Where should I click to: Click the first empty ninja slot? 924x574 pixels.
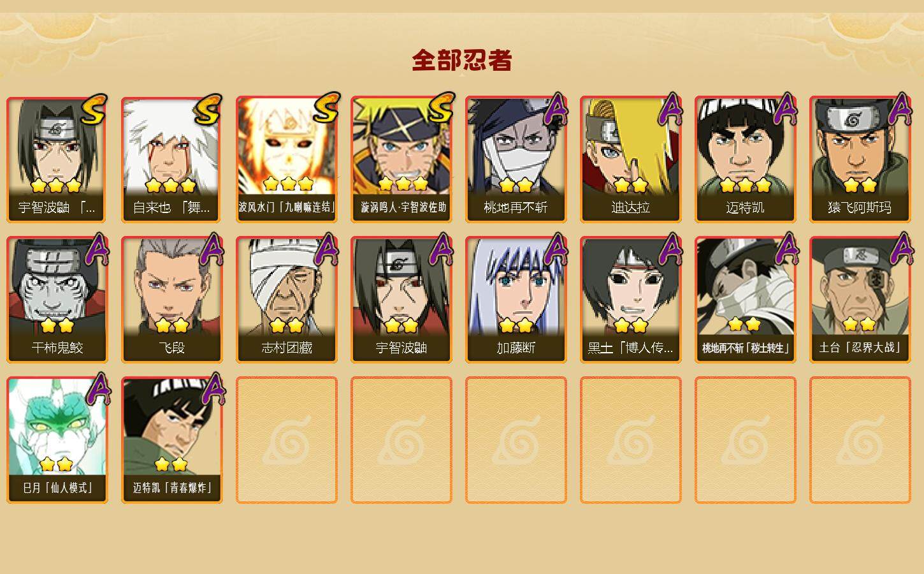pos(287,440)
